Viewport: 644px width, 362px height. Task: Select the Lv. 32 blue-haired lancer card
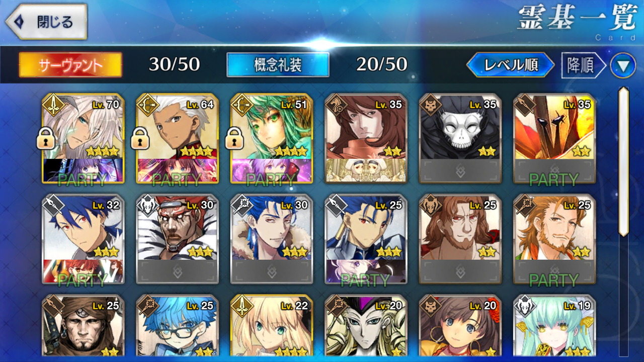pyautogui.click(x=83, y=239)
